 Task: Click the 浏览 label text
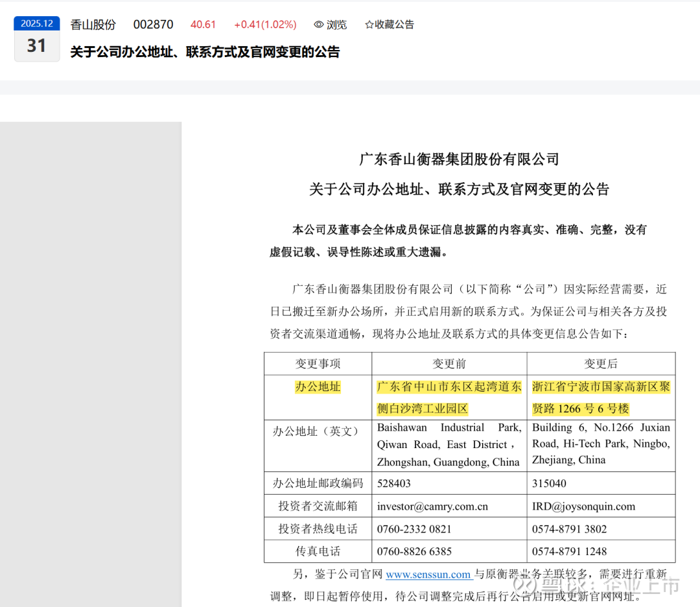point(336,25)
